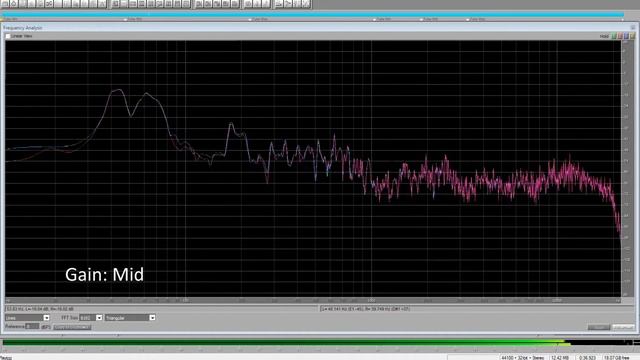The height and width of the screenshot is (360, 640).
Task: Open the Triangular window type dropdown
Action: (130, 318)
